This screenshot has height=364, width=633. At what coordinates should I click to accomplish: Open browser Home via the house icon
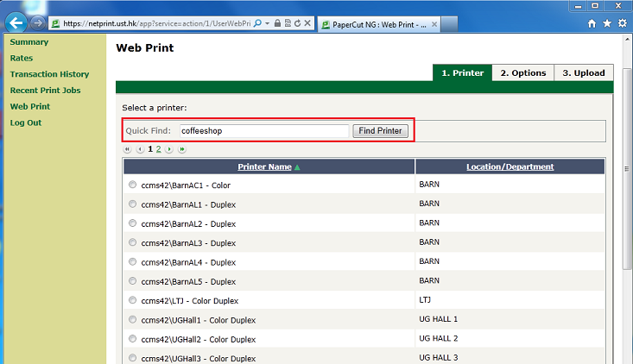(x=590, y=24)
